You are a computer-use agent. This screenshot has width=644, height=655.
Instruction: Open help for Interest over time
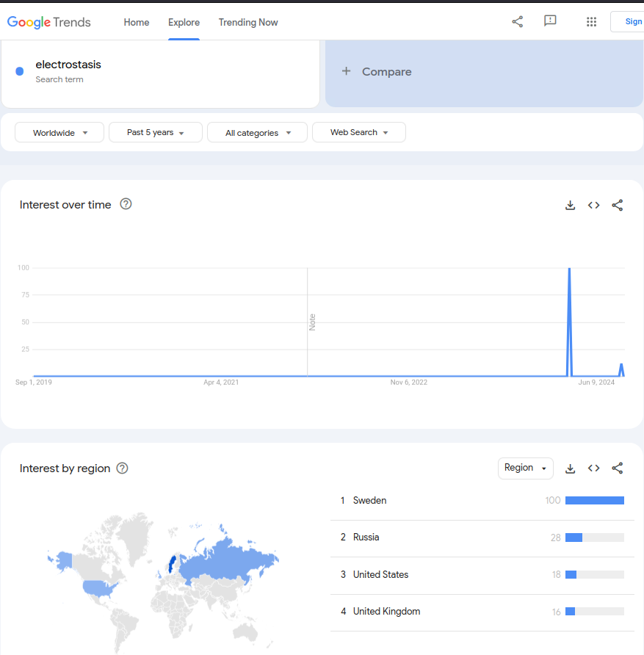[x=126, y=204]
